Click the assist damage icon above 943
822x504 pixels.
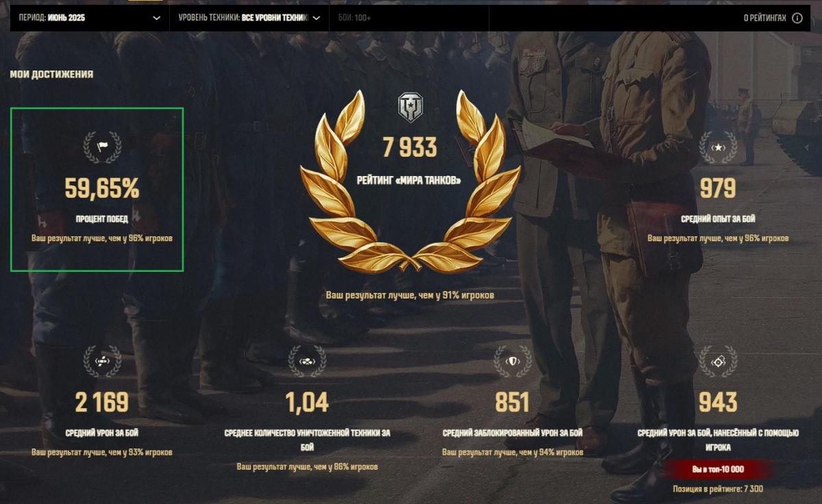(x=718, y=361)
